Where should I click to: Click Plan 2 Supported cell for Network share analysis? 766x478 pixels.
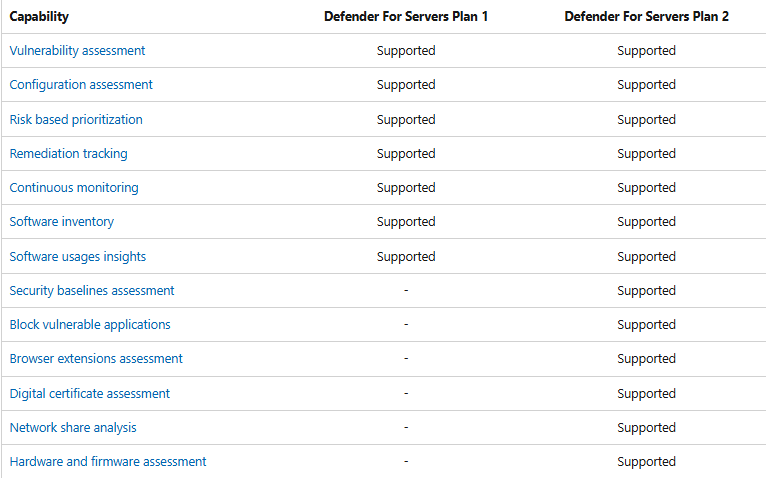[x=646, y=428]
